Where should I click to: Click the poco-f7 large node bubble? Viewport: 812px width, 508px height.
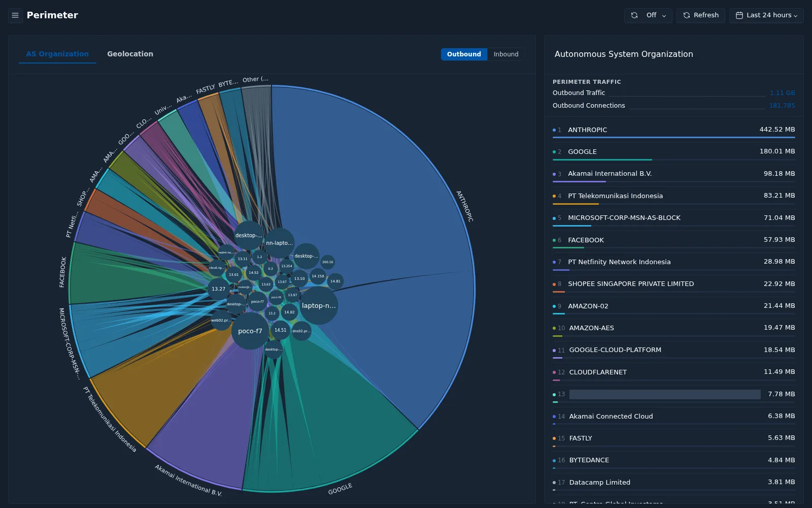click(x=250, y=331)
